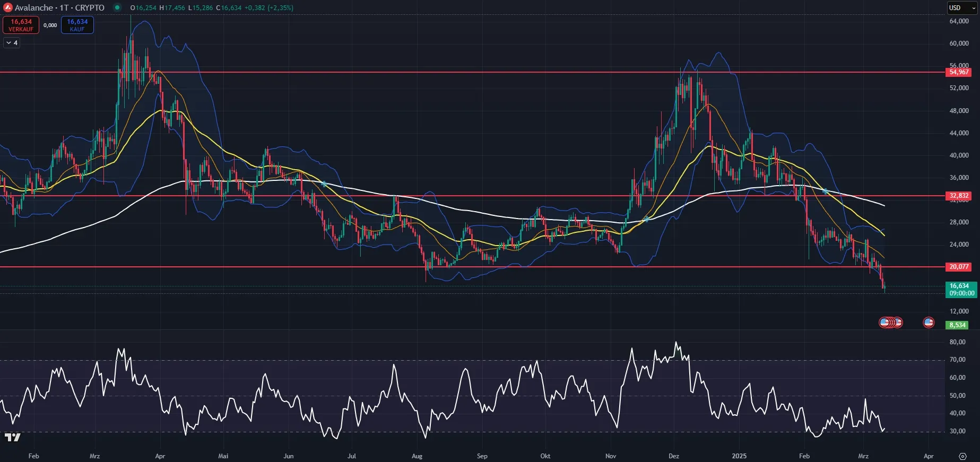The width and height of the screenshot is (980, 462).
Task: Click the 2025 year label
Action: coord(739,456)
